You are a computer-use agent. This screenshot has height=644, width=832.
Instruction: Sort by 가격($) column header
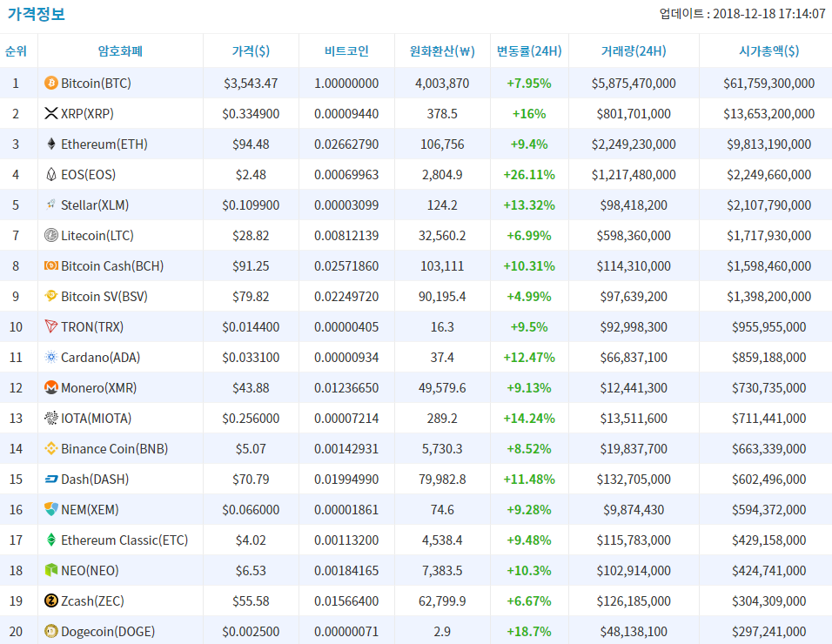coord(251,51)
